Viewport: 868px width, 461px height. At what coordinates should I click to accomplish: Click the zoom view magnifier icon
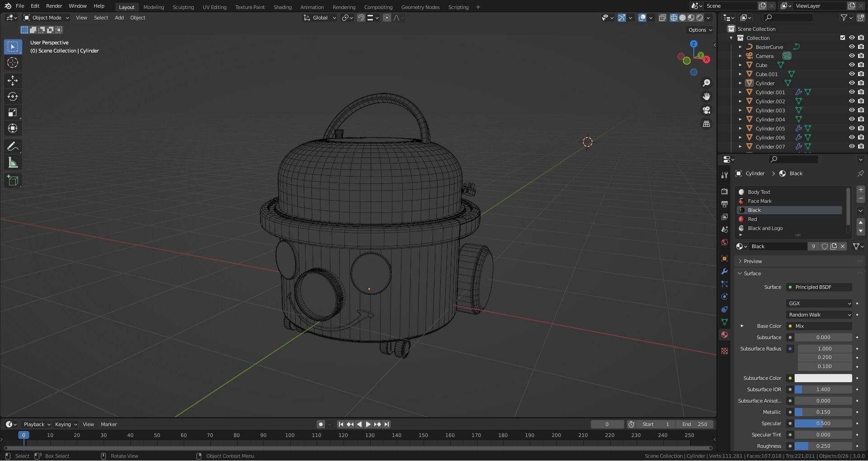pos(706,83)
